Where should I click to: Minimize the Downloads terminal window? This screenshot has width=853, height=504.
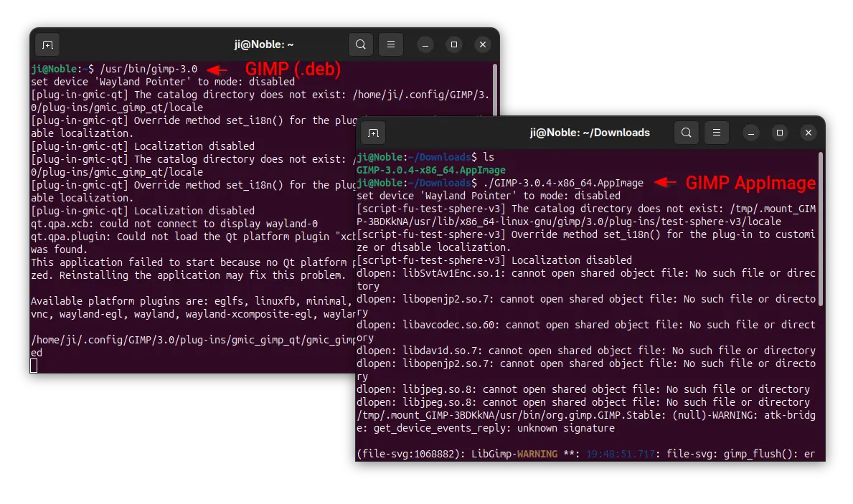point(751,133)
